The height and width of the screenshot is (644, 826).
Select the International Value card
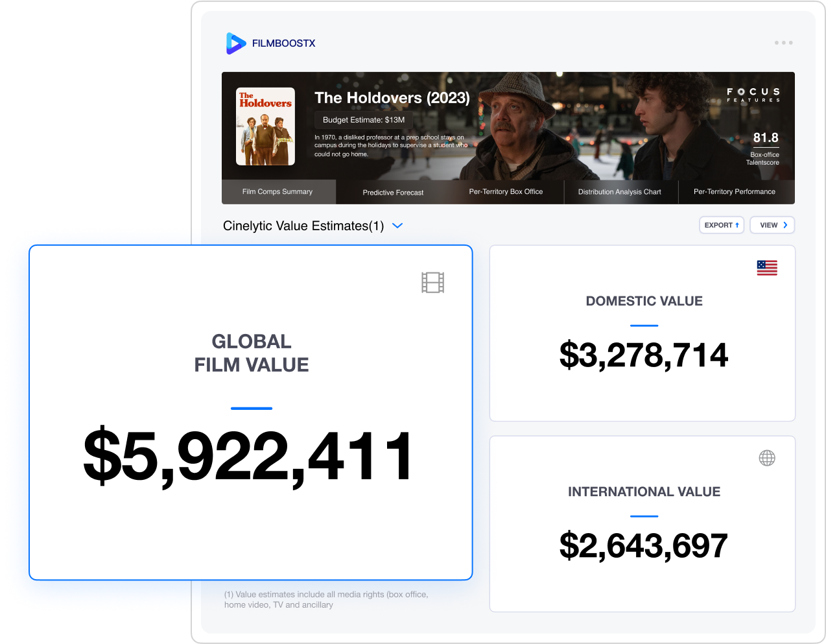(643, 524)
